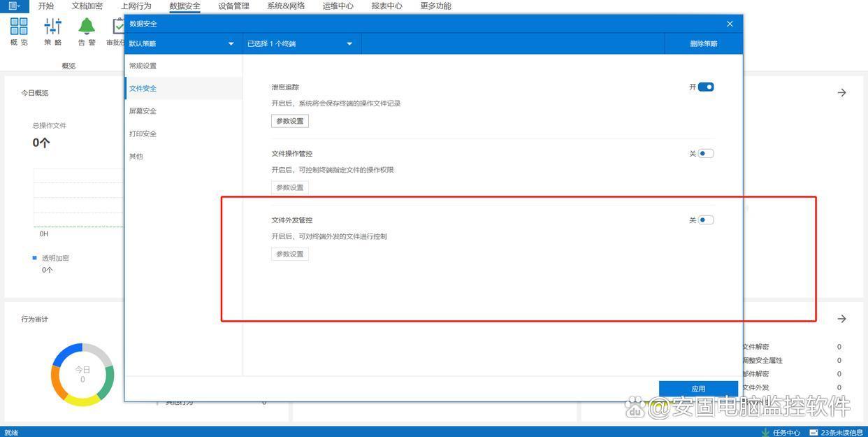This screenshot has width=868, height=437.
Task: Open the 报表中心 menu tab
Action: click(386, 6)
